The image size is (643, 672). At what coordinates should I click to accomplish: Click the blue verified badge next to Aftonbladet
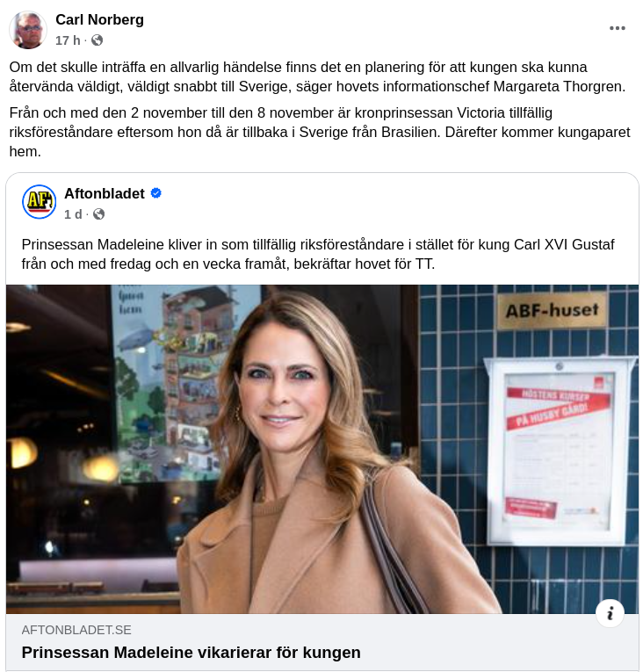tap(156, 194)
